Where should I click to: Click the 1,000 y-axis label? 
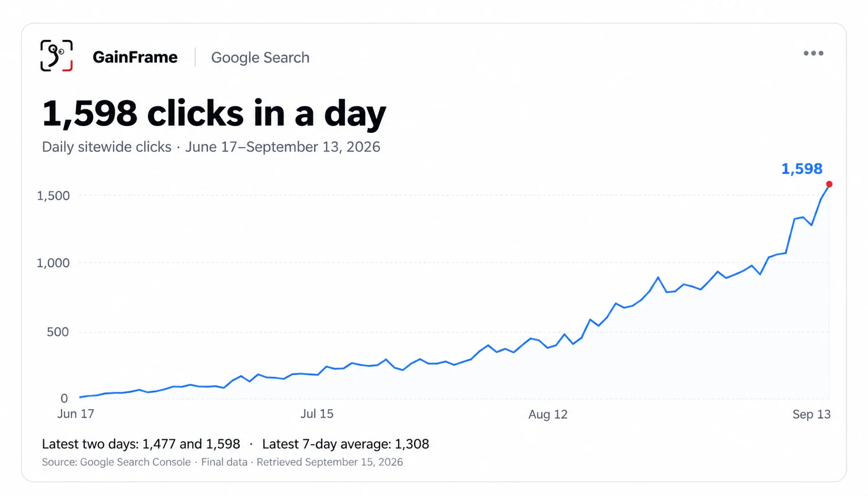click(53, 263)
